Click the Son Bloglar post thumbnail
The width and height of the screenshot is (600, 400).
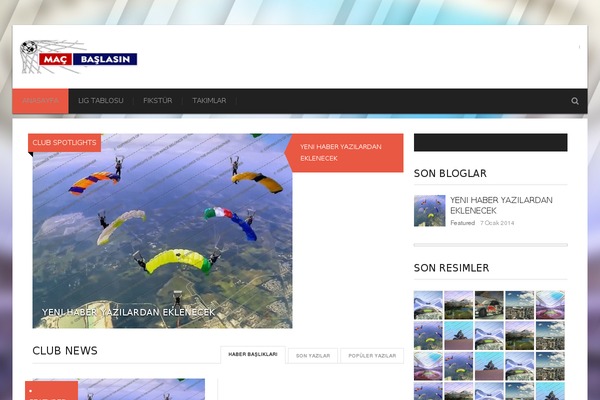(429, 211)
